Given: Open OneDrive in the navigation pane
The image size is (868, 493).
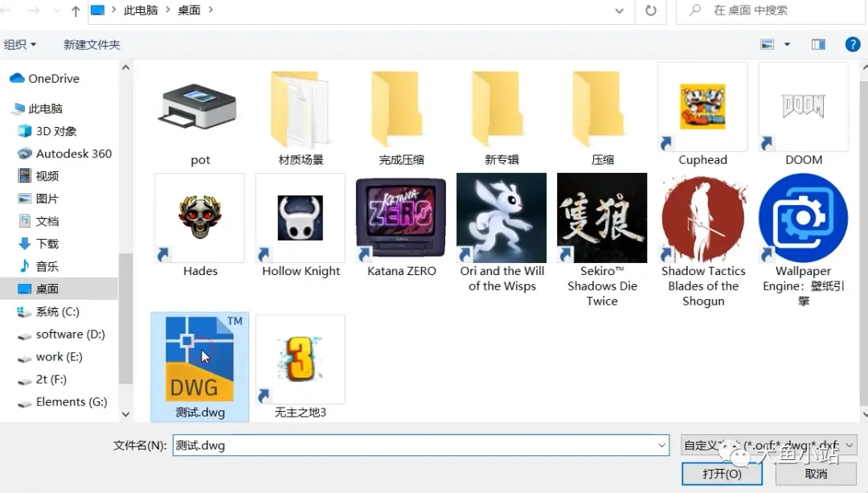Looking at the screenshot, I should point(54,79).
